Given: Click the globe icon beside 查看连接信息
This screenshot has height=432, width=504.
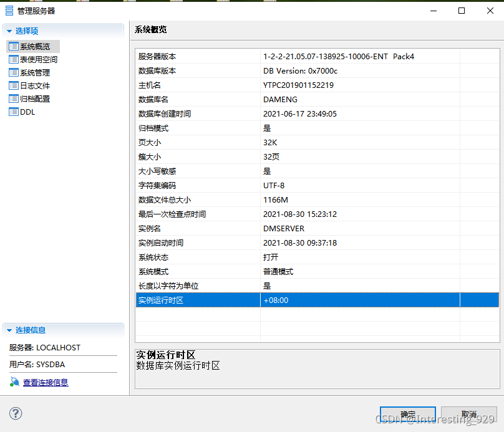Looking at the screenshot, I should pos(14,383).
